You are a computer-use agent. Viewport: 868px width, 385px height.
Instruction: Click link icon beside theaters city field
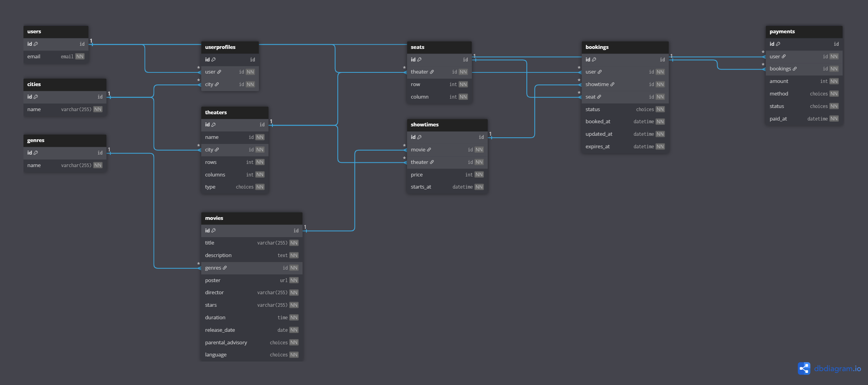tap(217, 150)
